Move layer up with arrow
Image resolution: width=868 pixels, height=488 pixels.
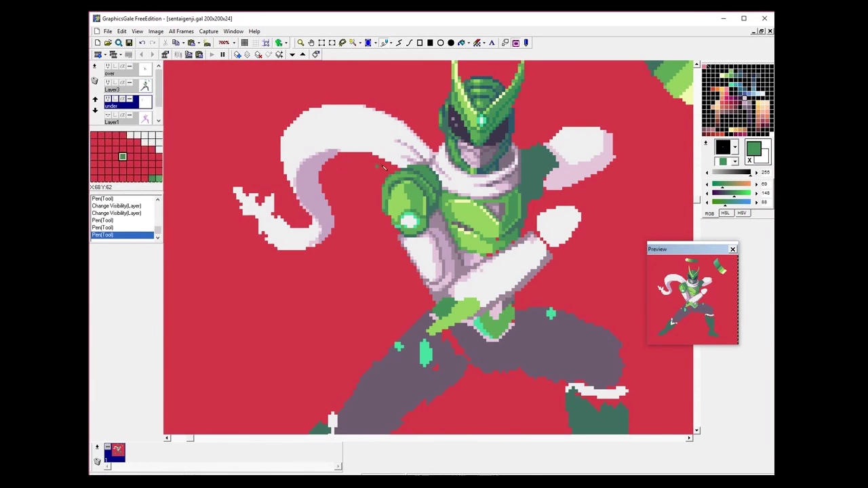pyautogui.click(x=95, y=100)
